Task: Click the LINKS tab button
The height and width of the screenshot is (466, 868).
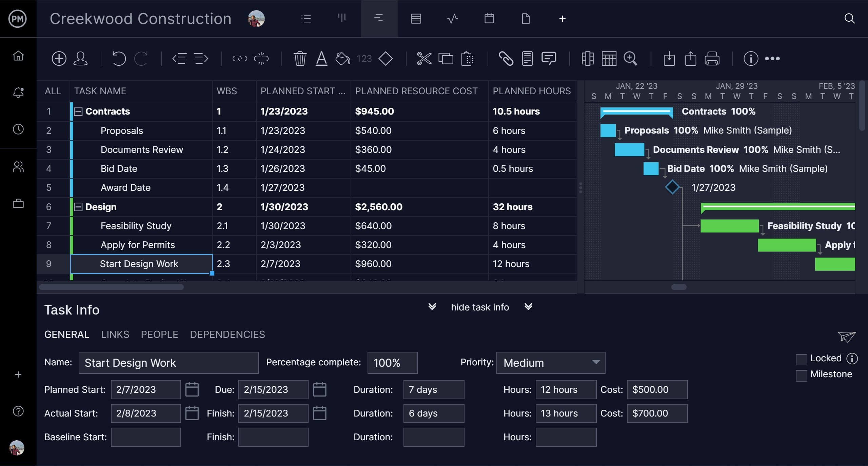Action: click(114, 334)
